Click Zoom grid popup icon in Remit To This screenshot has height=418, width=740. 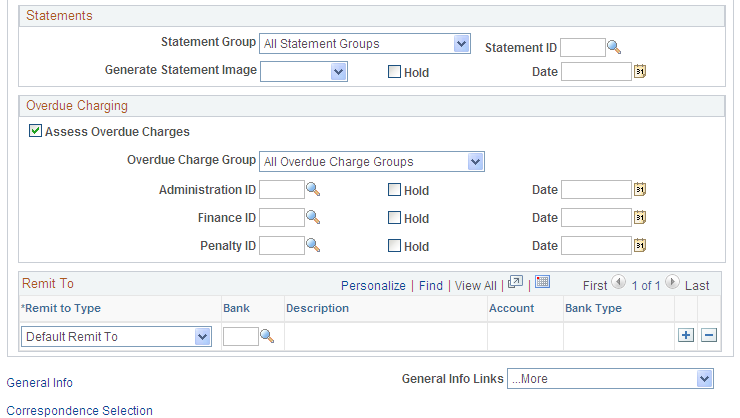pos(515,282)
